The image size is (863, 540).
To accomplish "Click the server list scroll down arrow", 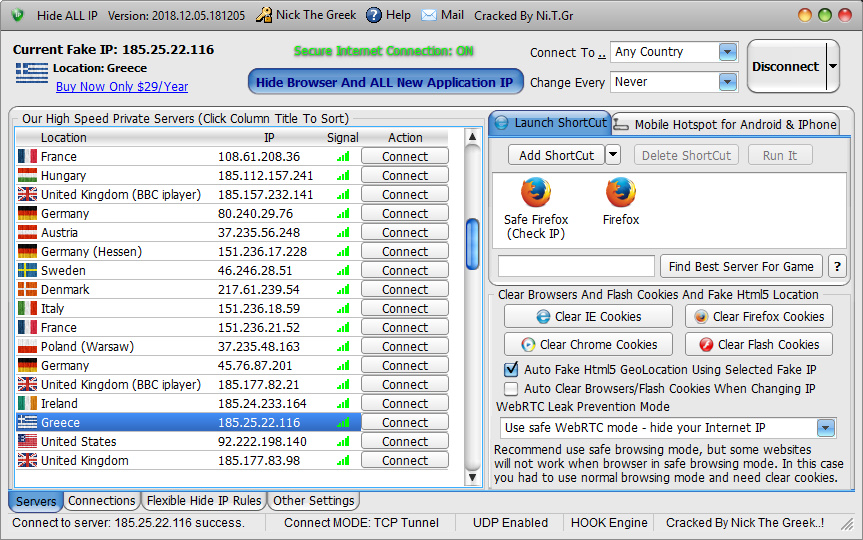I will 472,477.
